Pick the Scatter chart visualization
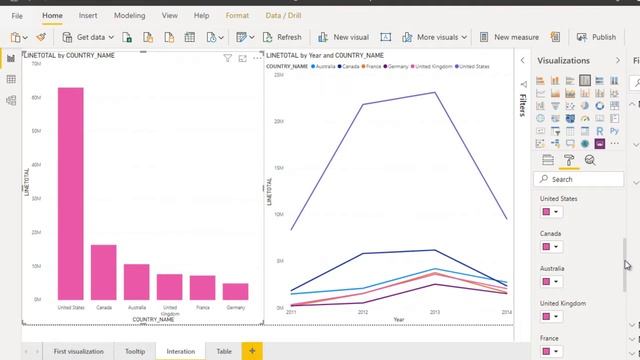 [570, 106]
